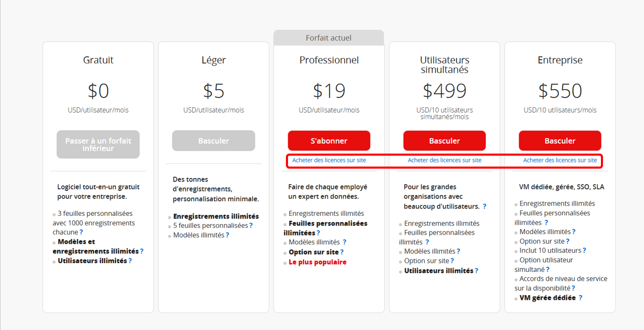Open help for Inclut 10 utilisateurs
Screen dimensions: 644x330
click(x=584, y=251)
